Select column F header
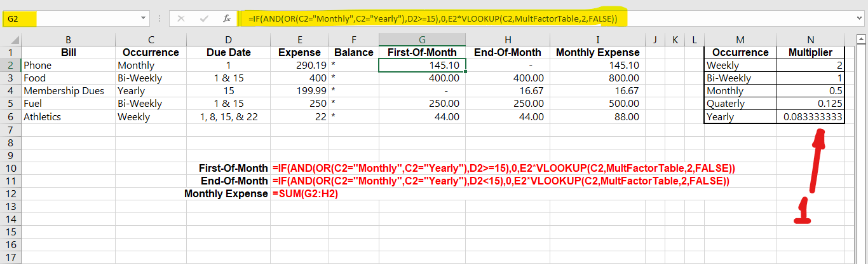The width and height of the screenshot is (868, 264). click(354, 39)
